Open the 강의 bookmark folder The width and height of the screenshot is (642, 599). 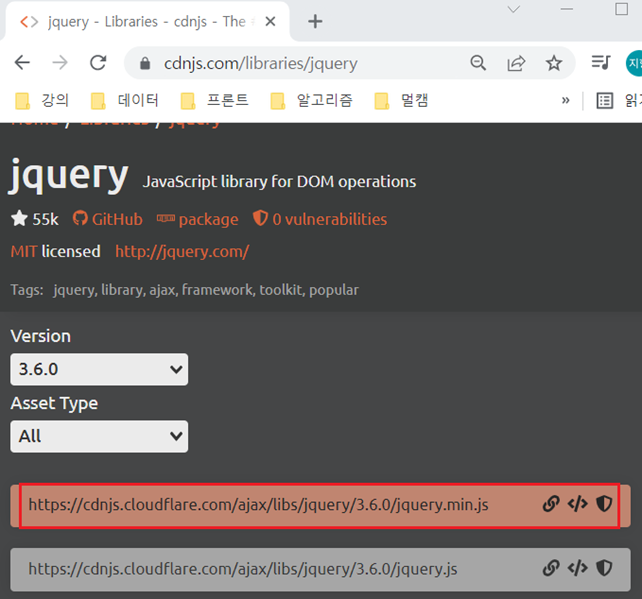tap(42, 100)
